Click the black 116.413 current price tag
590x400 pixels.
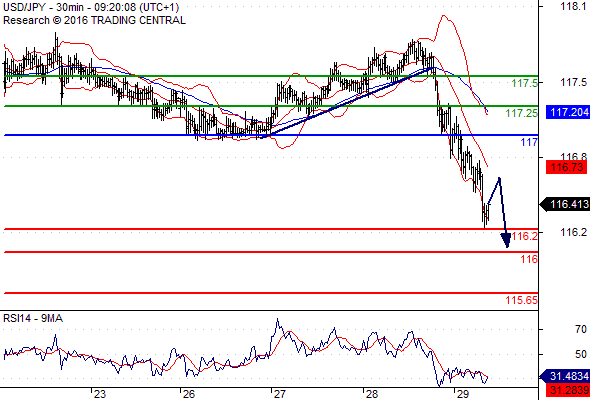point(565,204)
